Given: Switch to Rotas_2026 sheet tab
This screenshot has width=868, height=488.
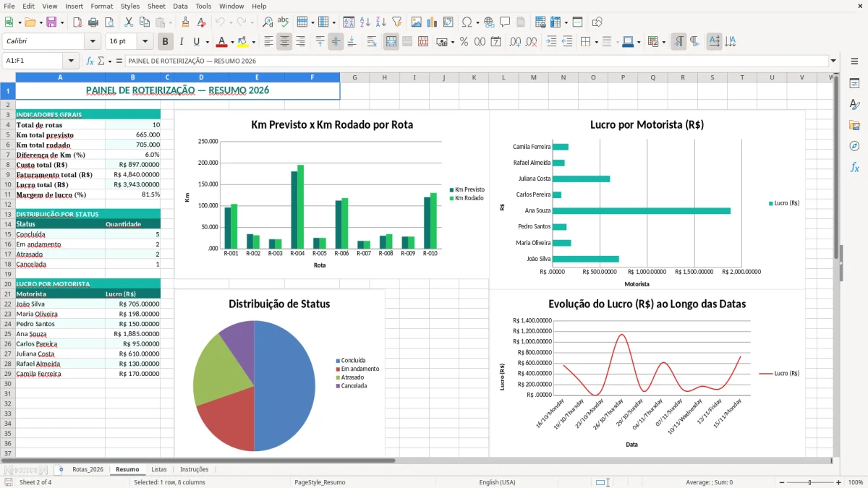Looking at the screenshot, I should pos(88,469).
